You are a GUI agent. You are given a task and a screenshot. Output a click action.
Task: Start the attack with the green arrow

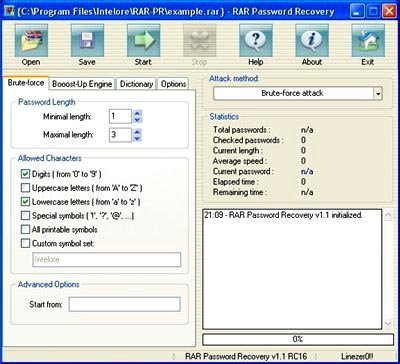(143, 40)
